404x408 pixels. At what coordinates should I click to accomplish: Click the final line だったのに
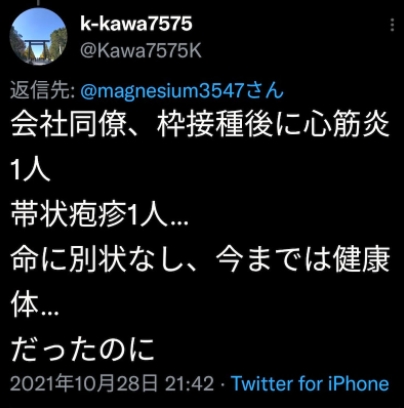(x=83, y=350)
